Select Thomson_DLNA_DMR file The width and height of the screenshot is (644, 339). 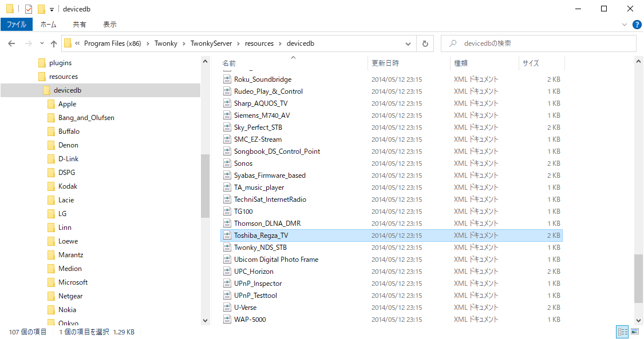[x=267, y=224]
